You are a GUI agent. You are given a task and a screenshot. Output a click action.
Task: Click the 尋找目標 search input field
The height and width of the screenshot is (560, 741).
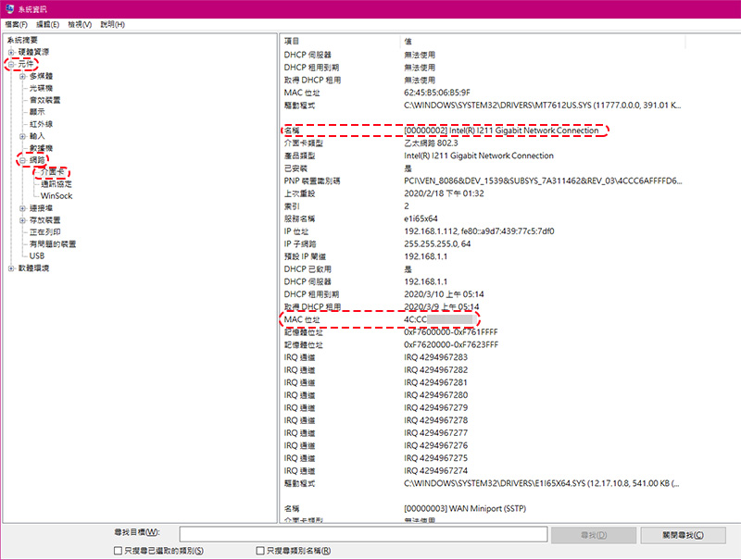(363, 534)
